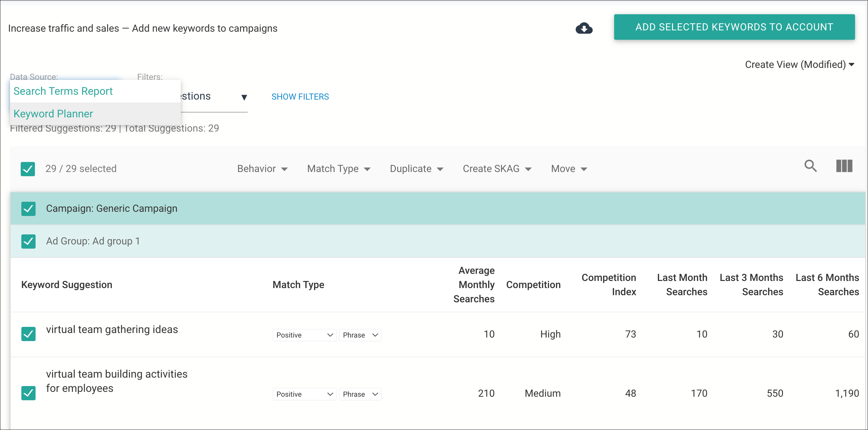Open the Duplicate bulk action menu
868x430 pixels.
(x=417, y=169)
